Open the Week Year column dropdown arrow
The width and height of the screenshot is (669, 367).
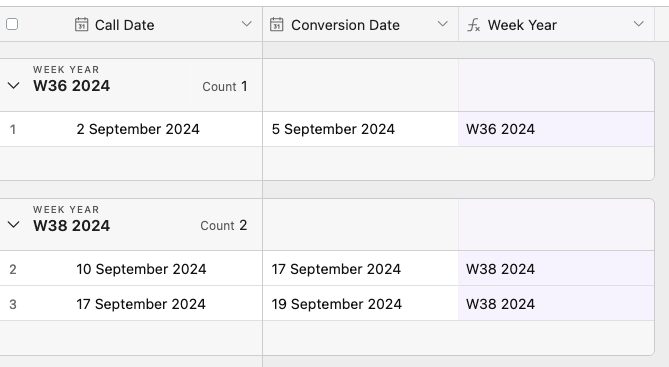[639, 24]
